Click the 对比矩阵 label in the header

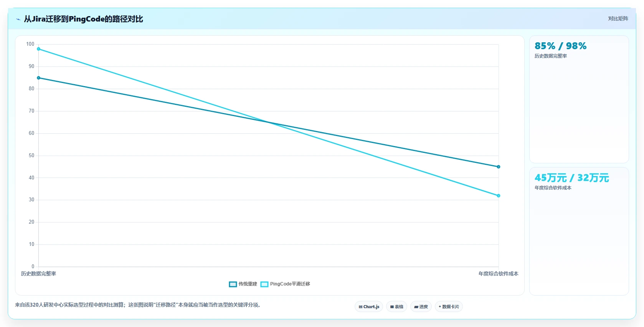coord(618,18)
